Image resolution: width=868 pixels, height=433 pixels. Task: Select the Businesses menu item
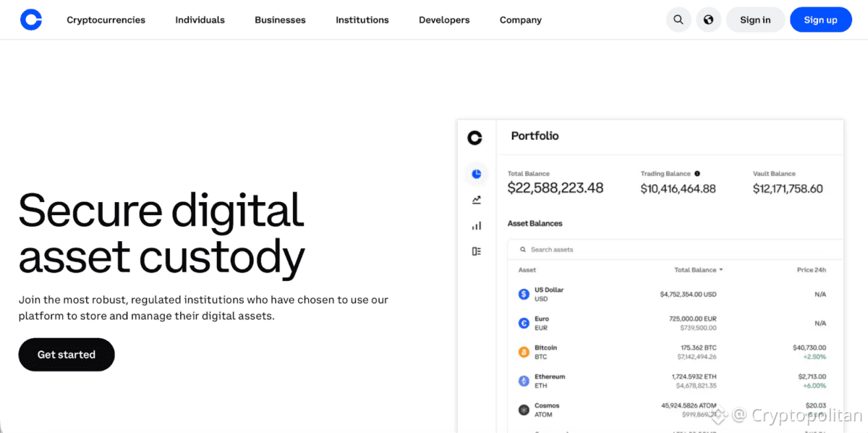pos(280,20)
